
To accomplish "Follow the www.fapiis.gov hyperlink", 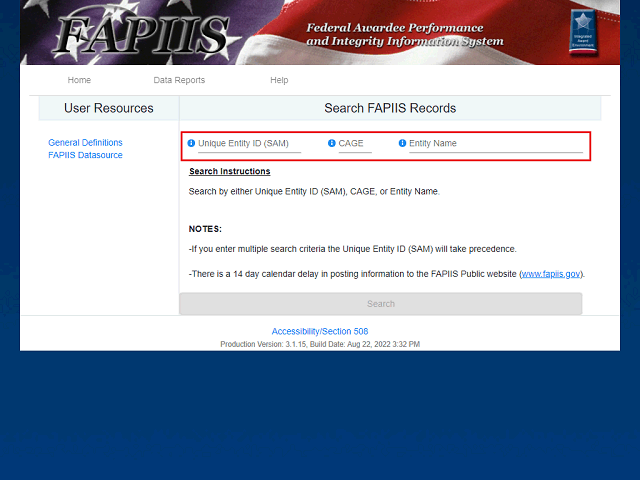I will point(551,274).
